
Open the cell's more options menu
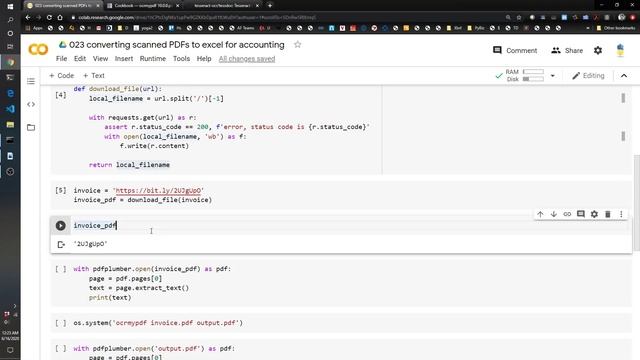coord(621,214)
